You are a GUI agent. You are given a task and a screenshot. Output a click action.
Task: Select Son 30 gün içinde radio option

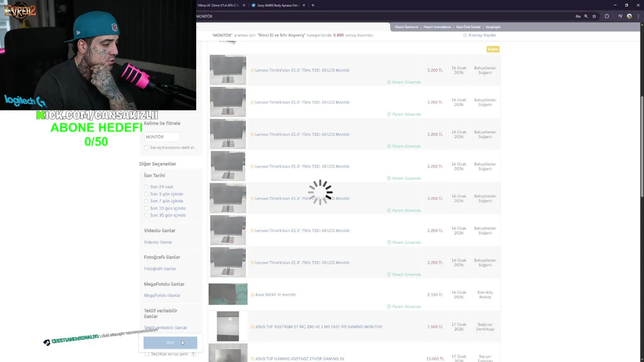tap(146, 215)
